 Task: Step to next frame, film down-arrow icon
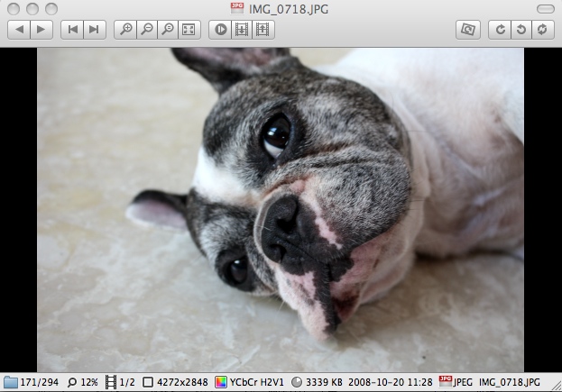[242, 30]
